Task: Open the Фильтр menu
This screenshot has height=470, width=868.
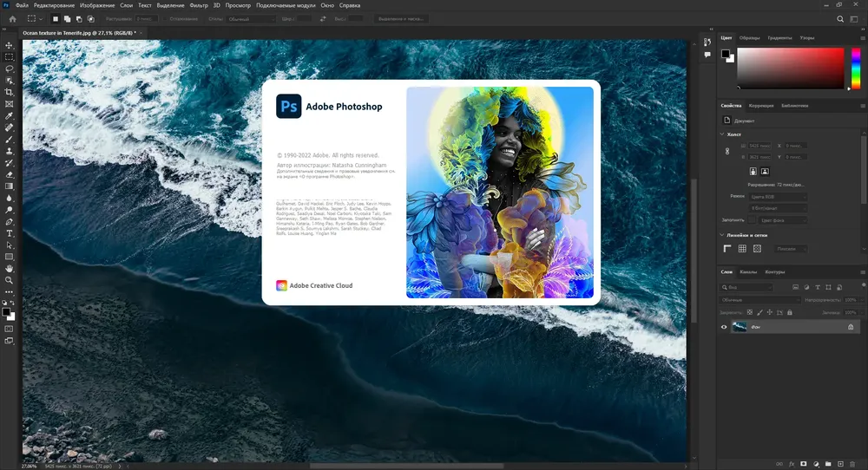Action: tap(199, 5)
